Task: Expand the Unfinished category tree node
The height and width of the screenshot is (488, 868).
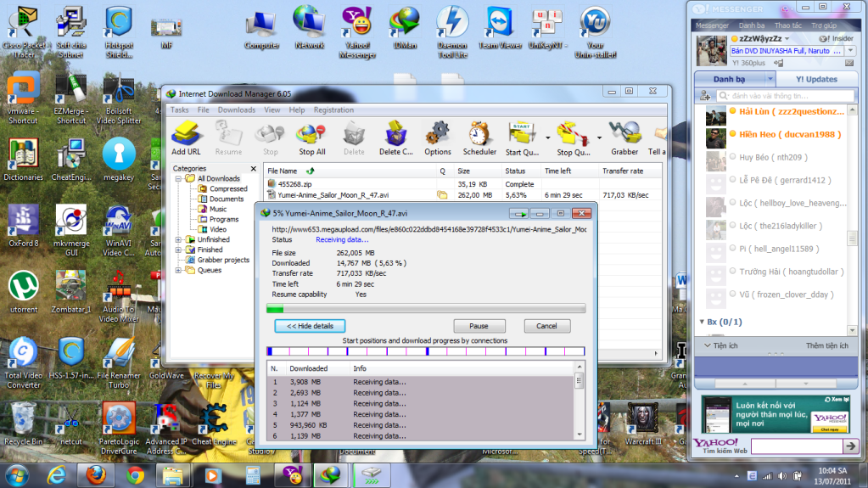Action: (179, 240)
